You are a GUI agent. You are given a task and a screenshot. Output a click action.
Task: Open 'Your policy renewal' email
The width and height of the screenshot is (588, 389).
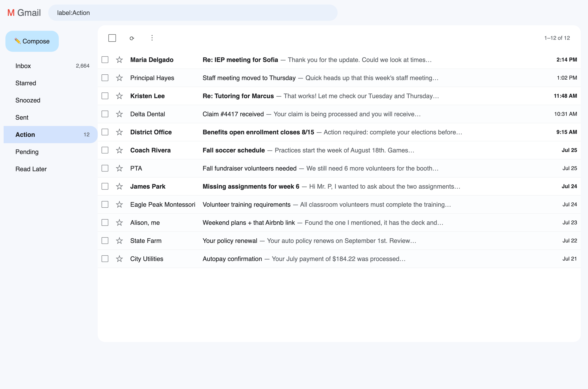339,241
